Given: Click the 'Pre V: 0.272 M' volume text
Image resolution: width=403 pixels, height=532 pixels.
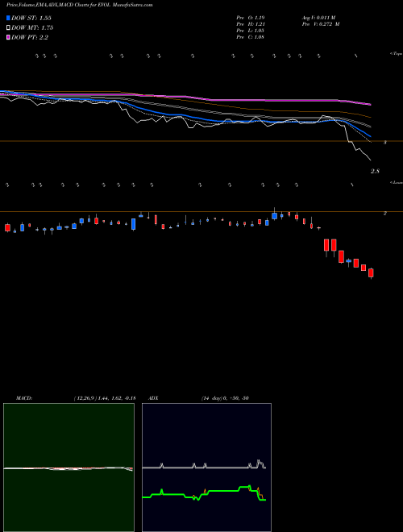Looking at the screenshot, I should pyautogui.click(x=322, y=24).
